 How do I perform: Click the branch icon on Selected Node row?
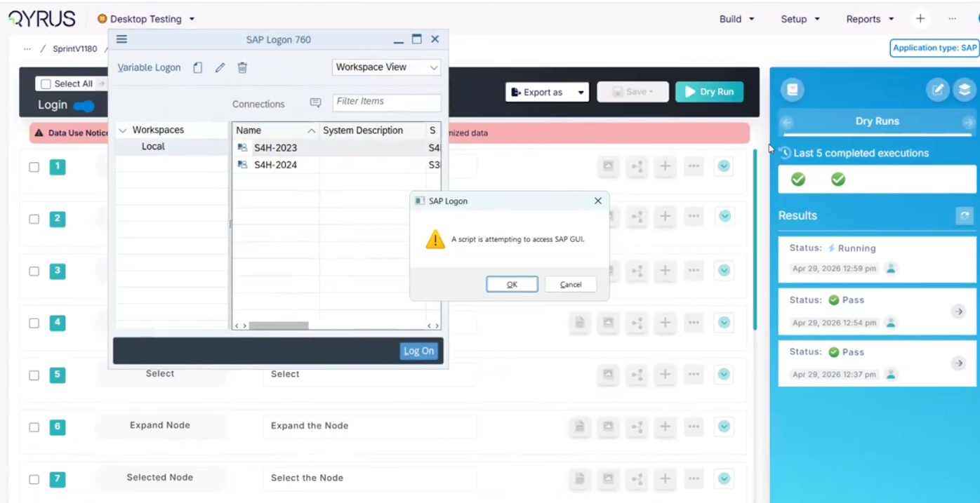pos(637,478)
